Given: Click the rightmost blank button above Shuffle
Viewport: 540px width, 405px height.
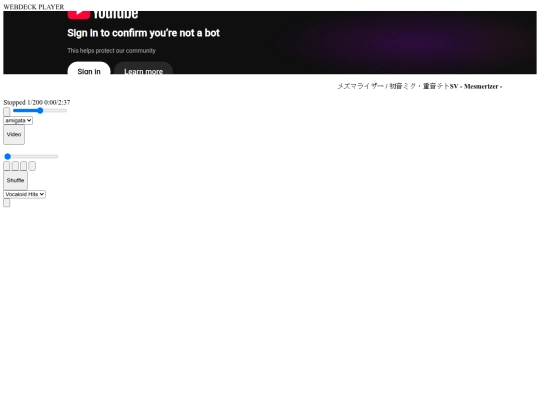Looking at the screenshot, I should [x=32, y=166].
